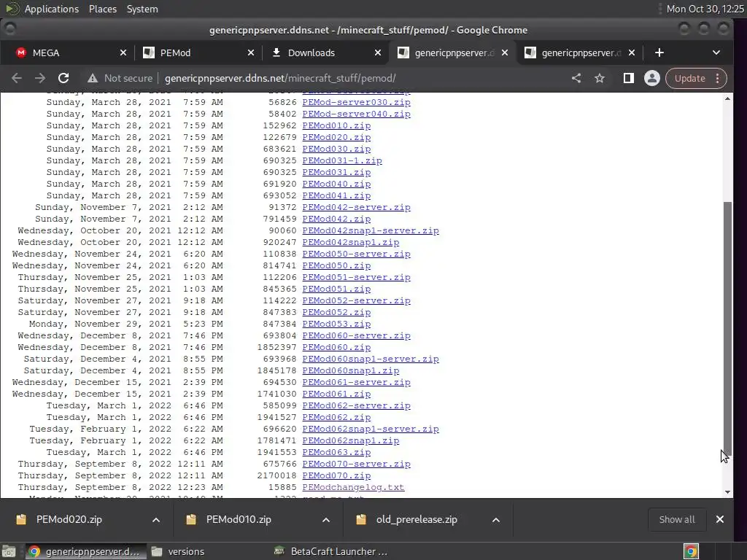Screen dimensions: 747x560
Task: Switch to genericpnpserver Chrome taskbar window
Action: click(x=85, y=551)
